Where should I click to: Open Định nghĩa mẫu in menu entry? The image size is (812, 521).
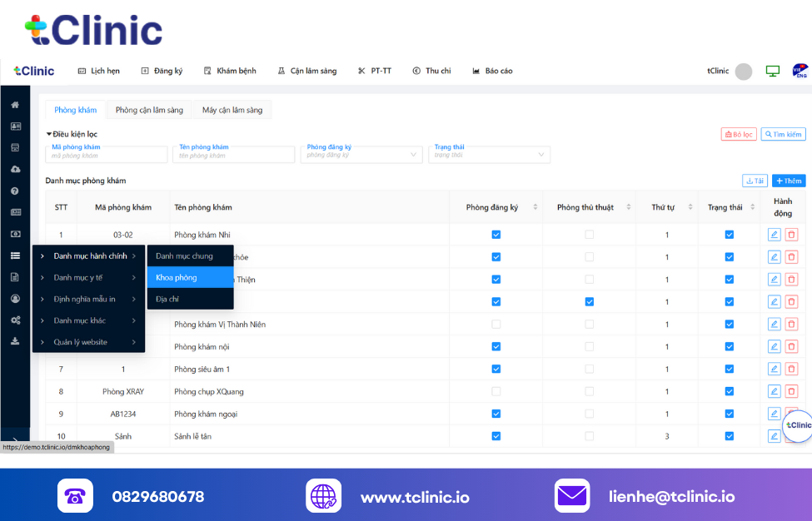coord(88,299)
